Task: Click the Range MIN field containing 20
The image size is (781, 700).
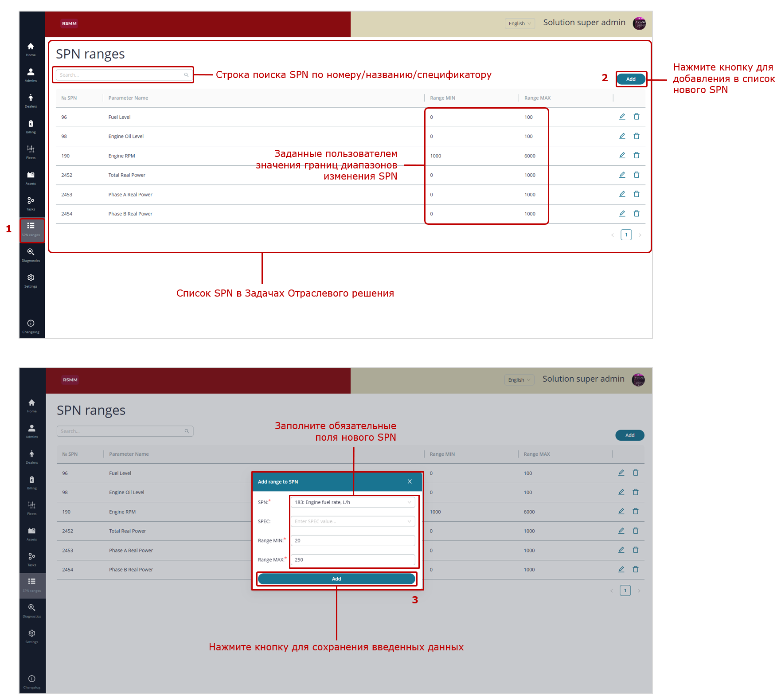Action: coord(352,540)
